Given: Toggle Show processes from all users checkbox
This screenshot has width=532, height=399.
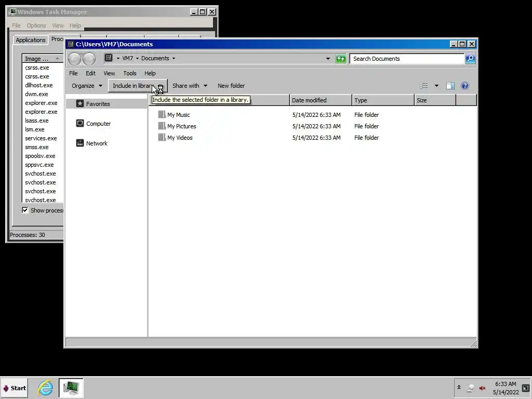Looking at the screenshot, I should pos(25,210).
